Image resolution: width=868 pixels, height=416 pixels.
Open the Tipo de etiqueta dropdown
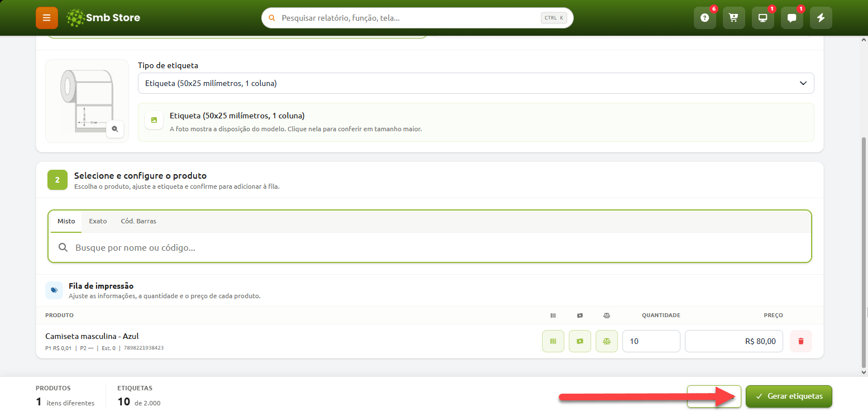[x=476, y=83]
